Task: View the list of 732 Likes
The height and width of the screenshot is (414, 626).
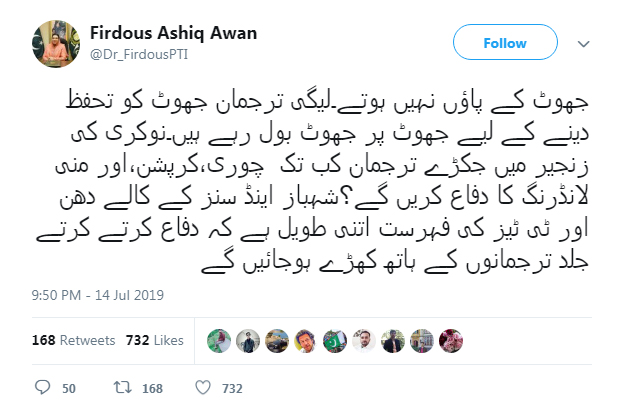Action: click(x=155, y=340)
